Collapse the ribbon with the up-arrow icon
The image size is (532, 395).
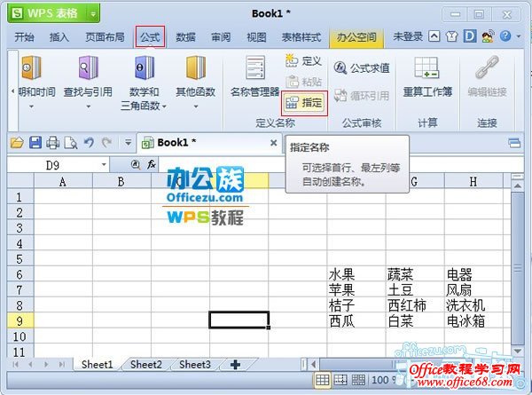(434, 36)
